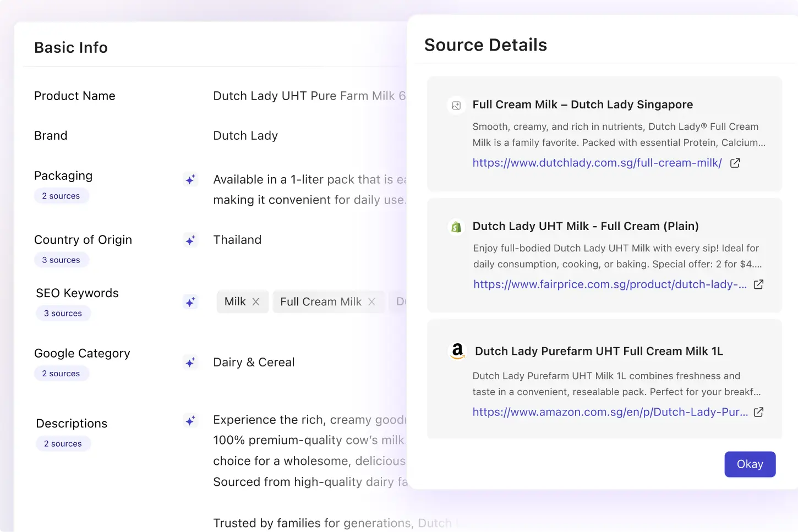The height and width of the screenshot is (532, 798).
Task: Click the Basic Info heading
Action: click(x=71, y=48)
